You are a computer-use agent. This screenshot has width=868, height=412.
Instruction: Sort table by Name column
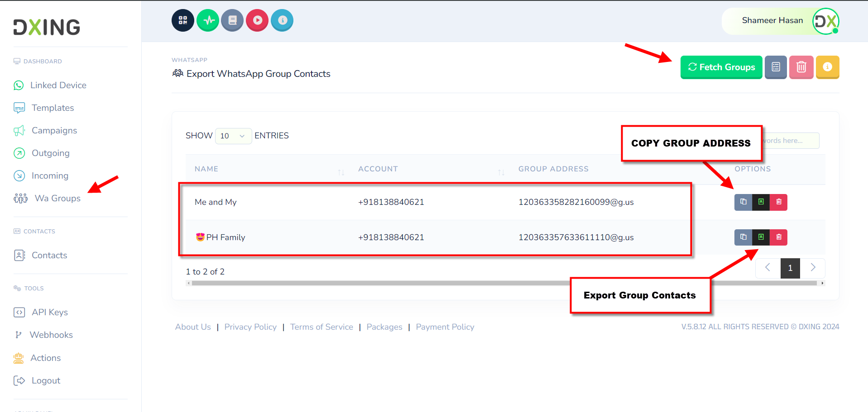(x=267, y=169)
